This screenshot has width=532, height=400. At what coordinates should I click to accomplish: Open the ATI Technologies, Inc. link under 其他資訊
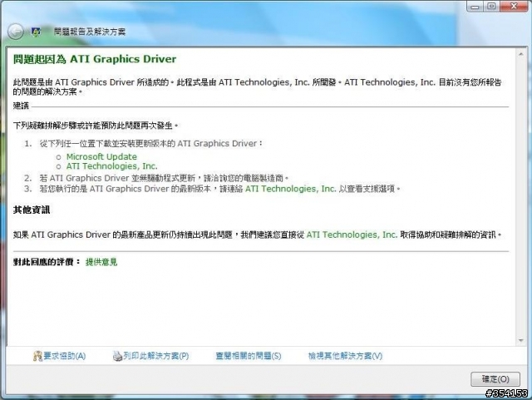click(x=352, y=235)
